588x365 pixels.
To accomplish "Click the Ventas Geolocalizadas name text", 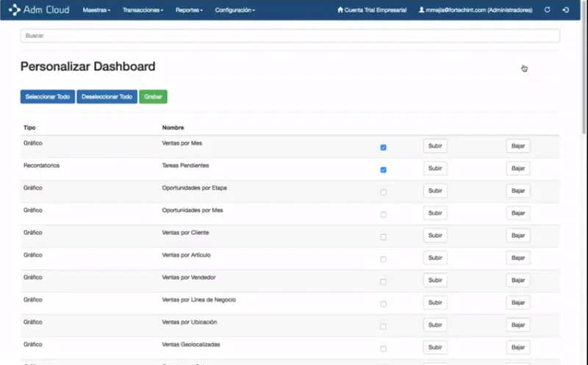I will click(x=191, y=344).
